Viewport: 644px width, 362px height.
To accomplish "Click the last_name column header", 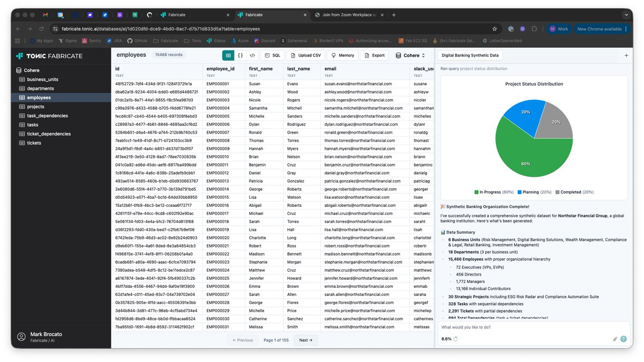I will point(302,71).
